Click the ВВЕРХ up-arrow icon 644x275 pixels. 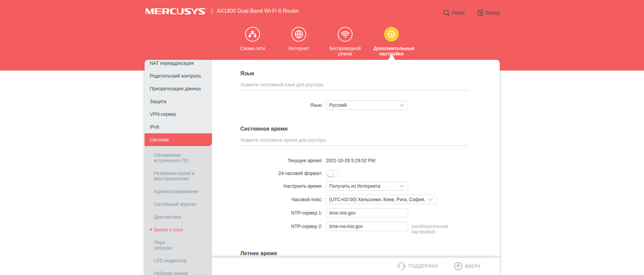[458, 266]
